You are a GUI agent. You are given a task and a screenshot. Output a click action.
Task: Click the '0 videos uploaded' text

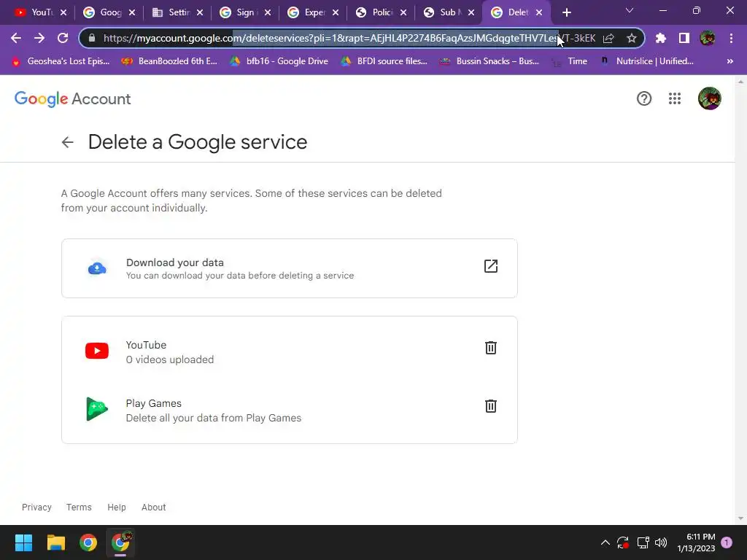point(169,359)
